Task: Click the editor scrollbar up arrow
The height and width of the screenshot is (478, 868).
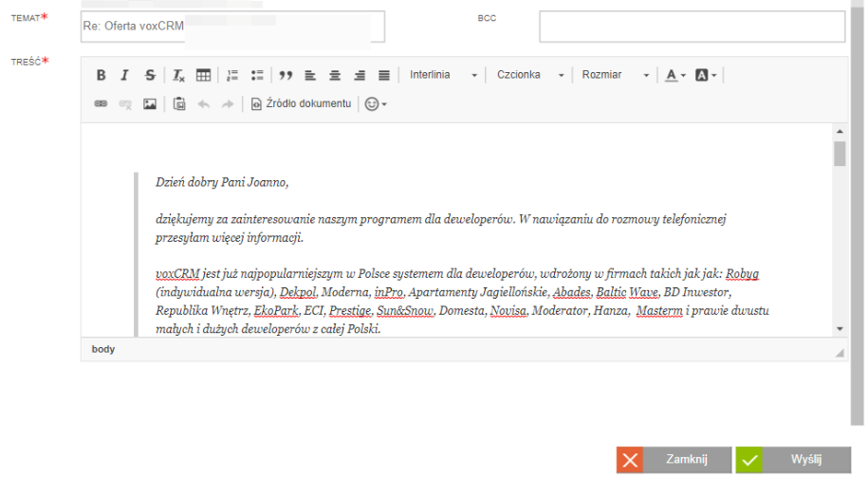Action: click(x=840, y=132)
